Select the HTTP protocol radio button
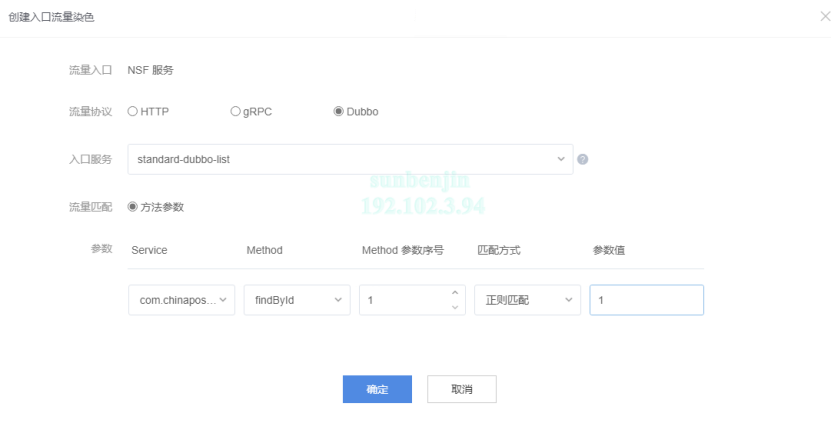The height and width of the screenshot is (430, 831). tap(132, 111)
